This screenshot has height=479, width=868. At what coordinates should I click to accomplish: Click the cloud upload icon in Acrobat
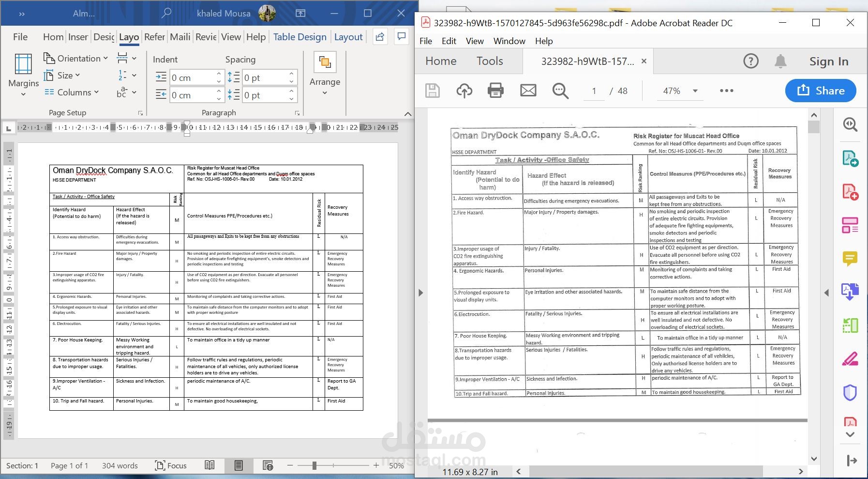pos(464,91)
